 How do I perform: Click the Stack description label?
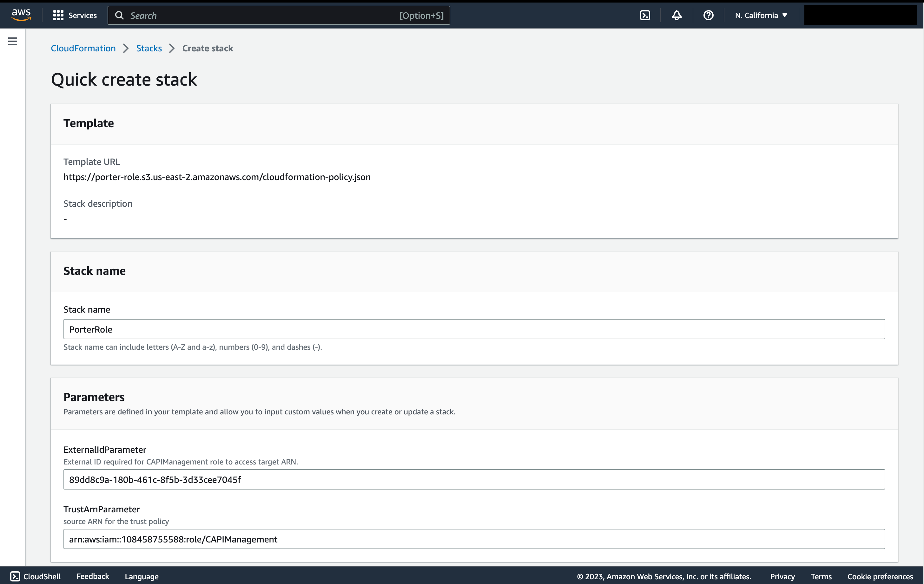click(x=98, y=204)
